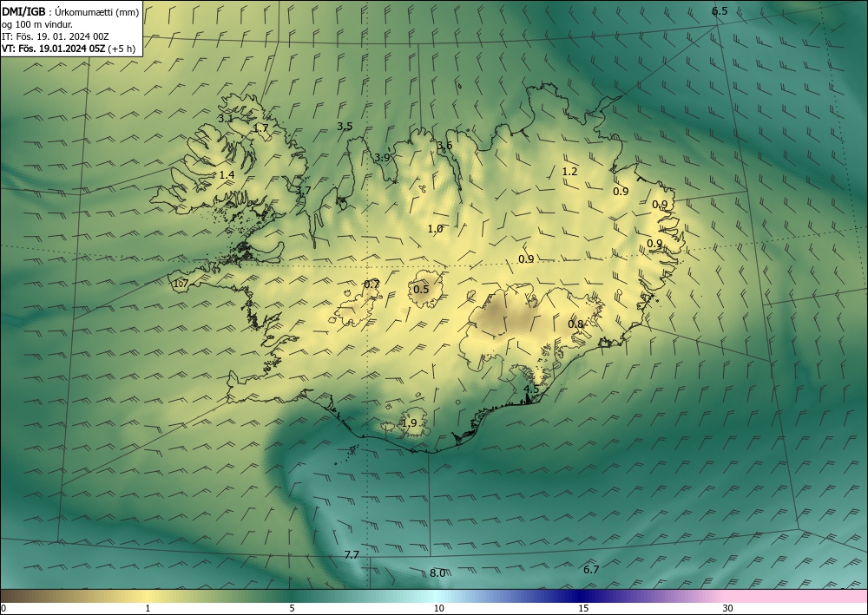Click the 1.0 precipitation value
Viewport: 868px width, 615px height.
point(435,229)
